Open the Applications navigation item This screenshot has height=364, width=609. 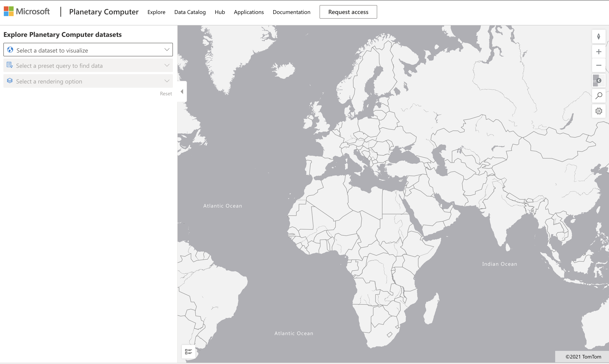249,12
